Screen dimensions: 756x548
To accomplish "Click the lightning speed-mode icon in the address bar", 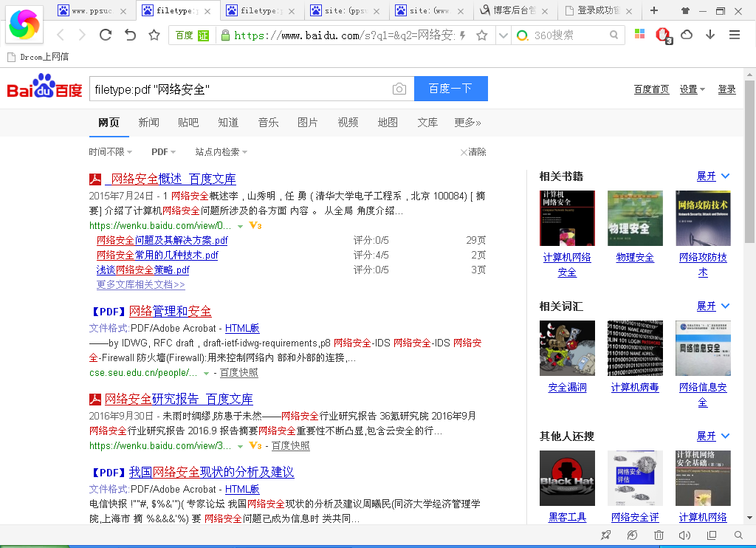I will click(463, 35).
